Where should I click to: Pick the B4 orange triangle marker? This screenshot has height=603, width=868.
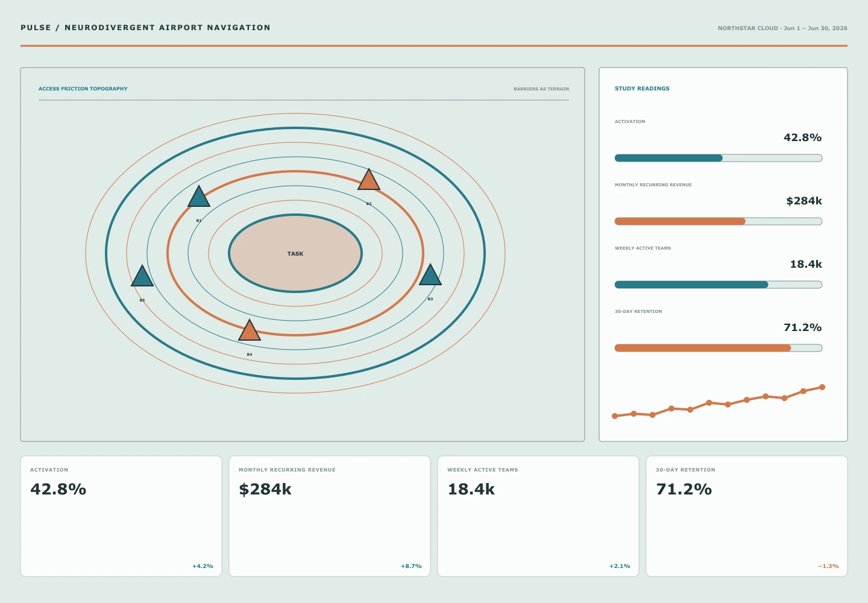[250, 332]
